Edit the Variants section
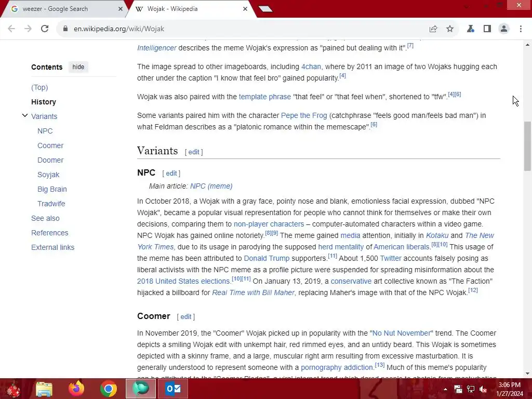532x399 pixels. tap(194, 152)
